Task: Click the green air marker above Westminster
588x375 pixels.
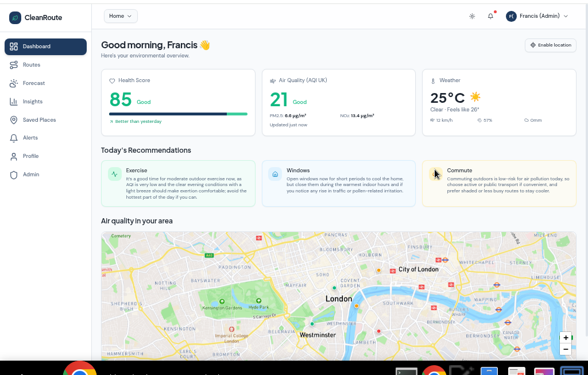Action: pyautogui.click(x=312, y=324)
